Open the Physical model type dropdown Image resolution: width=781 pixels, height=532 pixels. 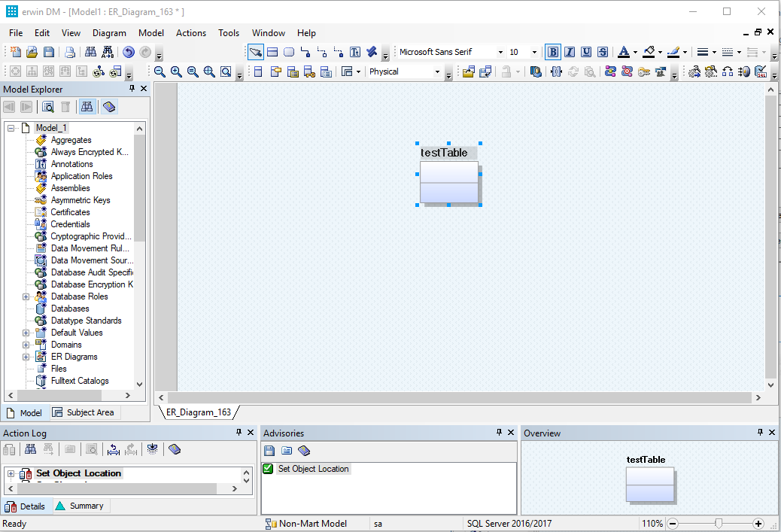[436, 71]
